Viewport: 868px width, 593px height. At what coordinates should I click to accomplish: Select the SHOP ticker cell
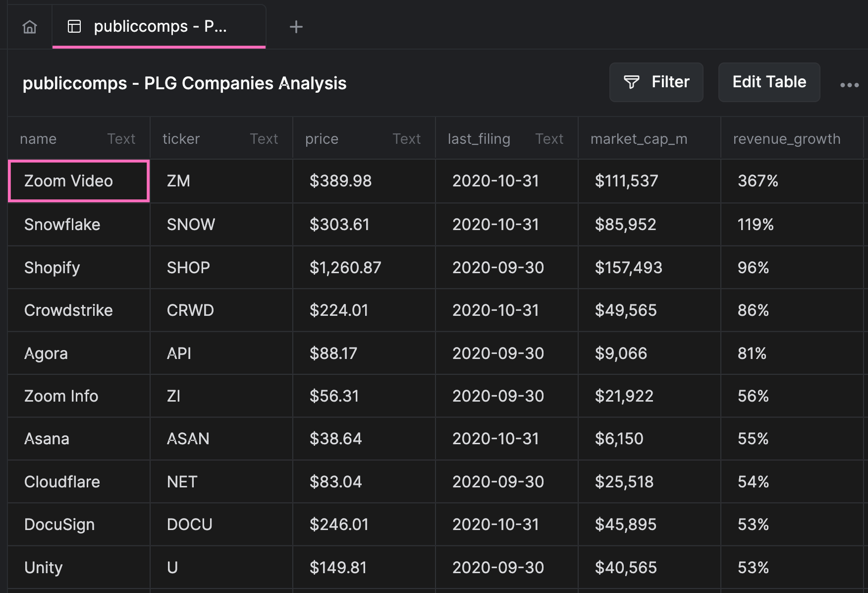tap(221, 268)
